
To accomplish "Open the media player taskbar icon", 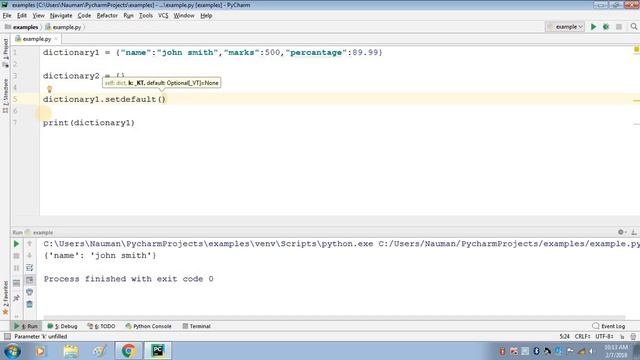I will (40, 351).
